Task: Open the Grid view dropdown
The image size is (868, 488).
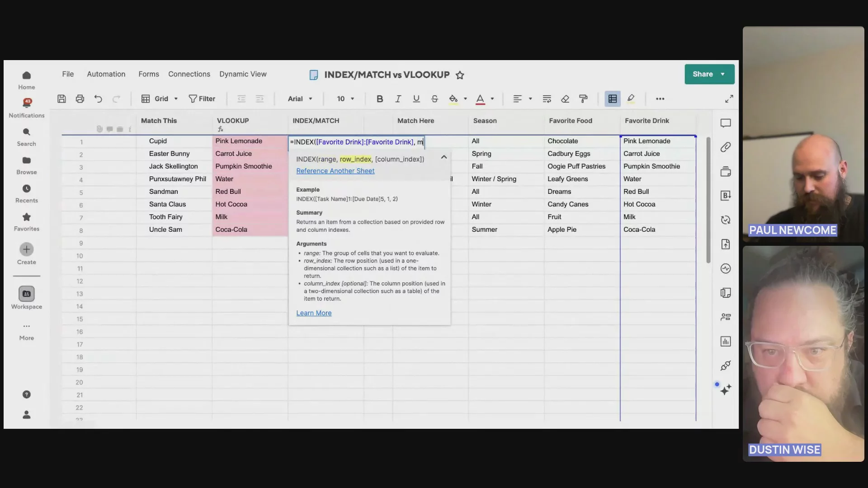Action: tap(160, 99)
